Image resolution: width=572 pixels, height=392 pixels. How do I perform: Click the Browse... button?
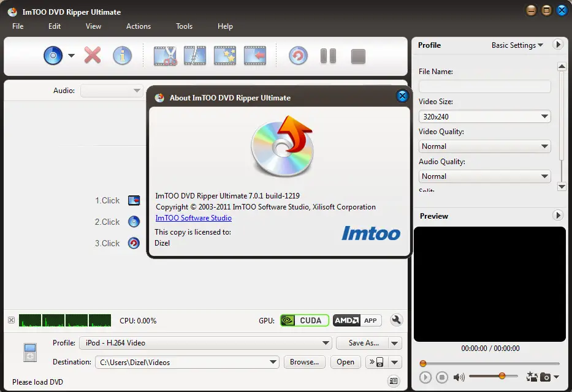coord(304,362)
